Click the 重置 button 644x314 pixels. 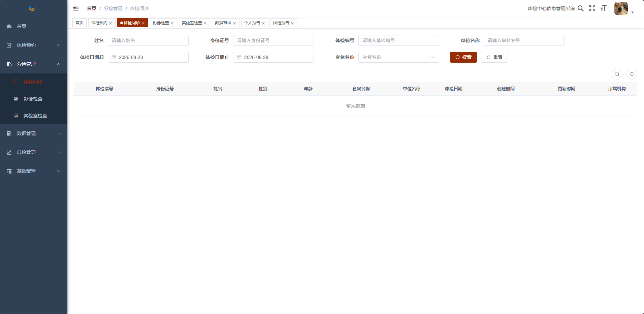[494, 57]
